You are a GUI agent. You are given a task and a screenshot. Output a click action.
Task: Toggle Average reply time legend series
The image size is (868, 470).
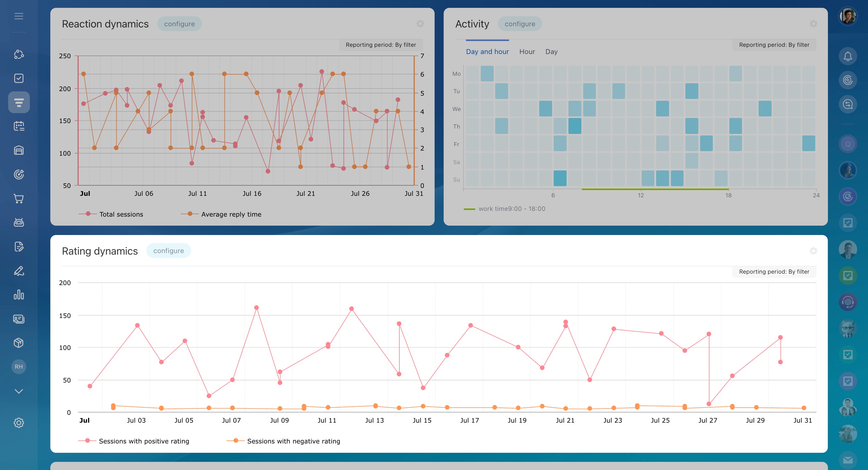pyautogui.click(x=231, y=214)
